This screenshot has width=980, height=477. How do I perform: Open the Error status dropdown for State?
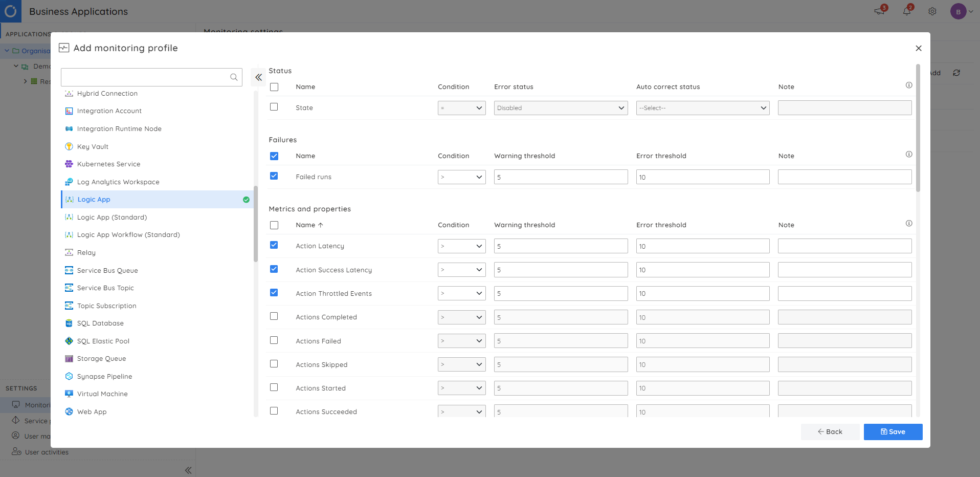(560, 107)
